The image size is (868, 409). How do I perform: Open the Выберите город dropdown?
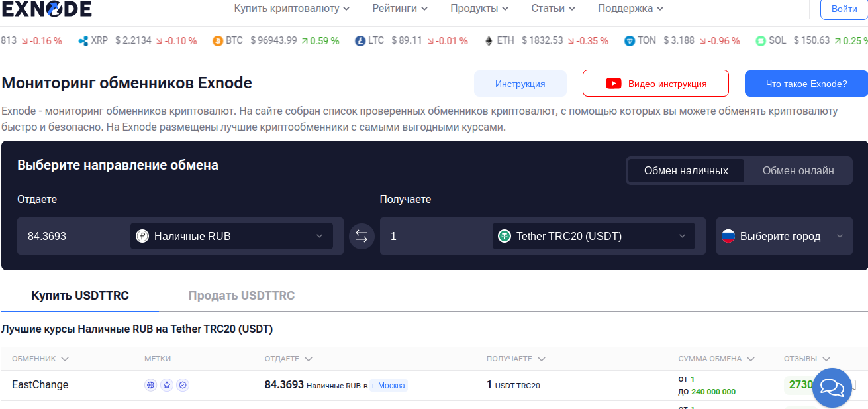point(785,236)
